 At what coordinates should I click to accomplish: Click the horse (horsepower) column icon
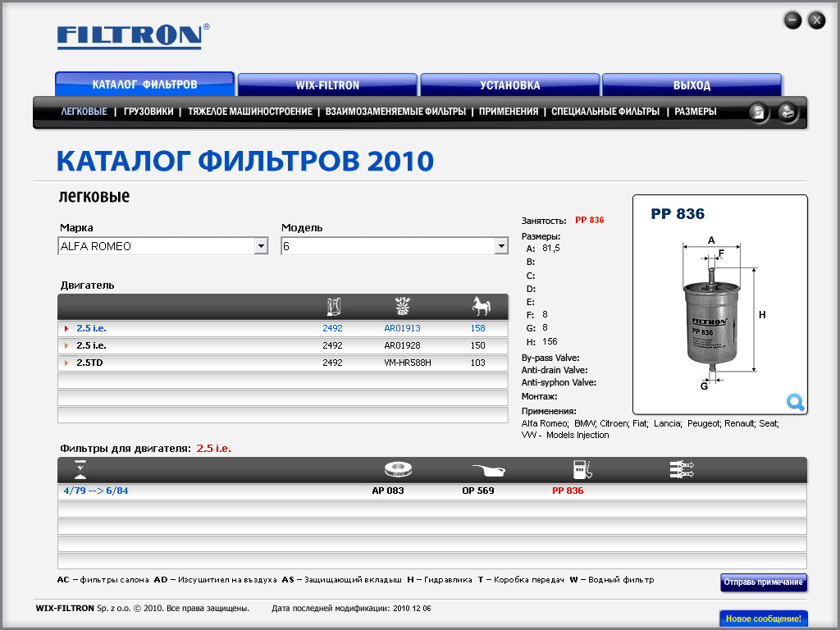(x=481, y=307)
